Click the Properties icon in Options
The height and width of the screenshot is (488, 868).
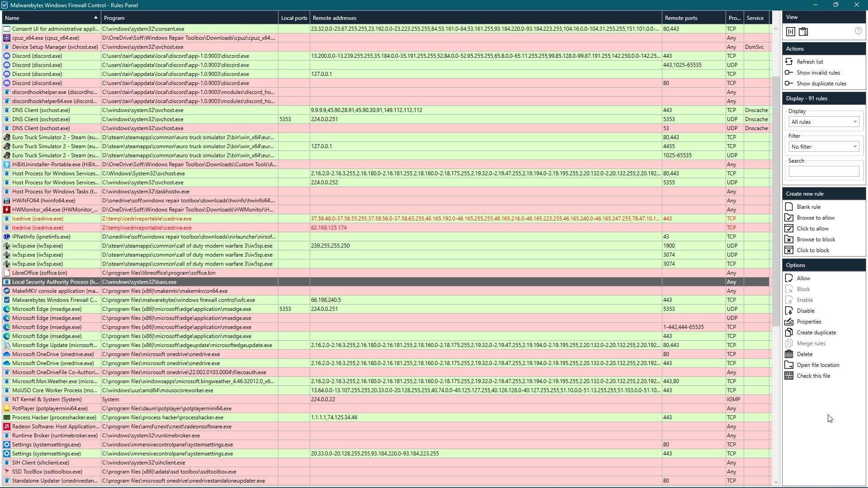coord(789,322)
